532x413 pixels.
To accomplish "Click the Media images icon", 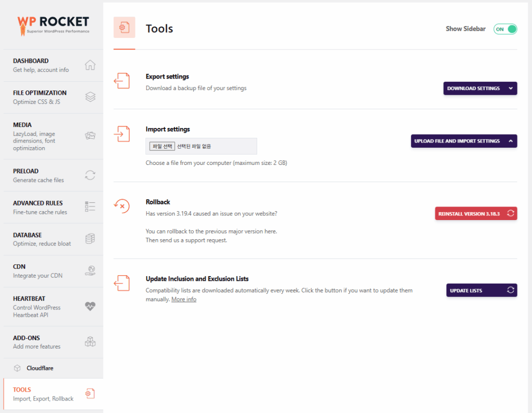I will tap(90, 136).
